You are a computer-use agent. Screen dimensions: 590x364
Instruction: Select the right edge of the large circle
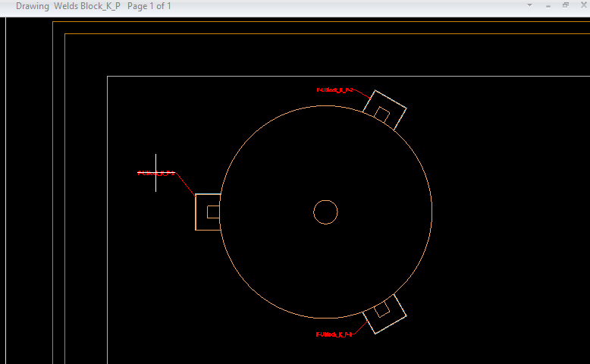tap(432, 212)
